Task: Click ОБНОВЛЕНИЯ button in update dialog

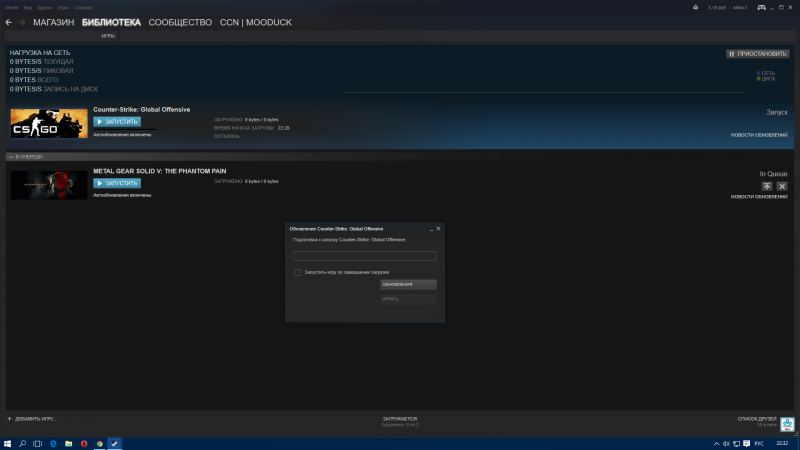Action: pyautogui.click(x=408, y=284)
